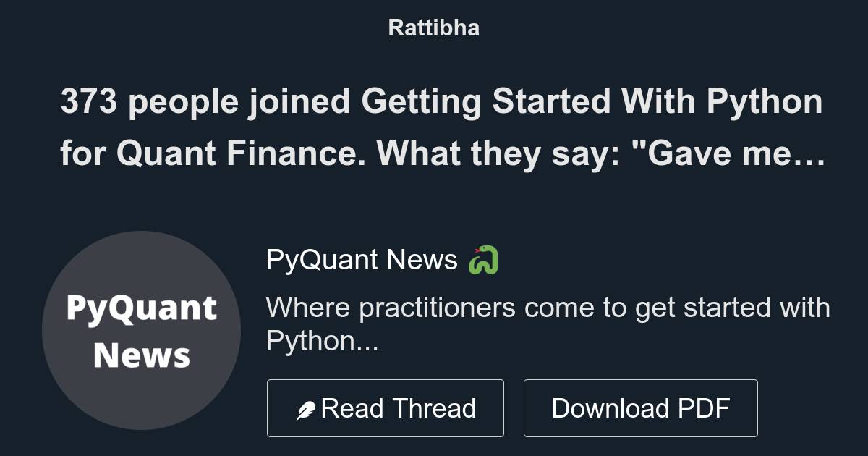Navigate home via the Rattibha heading
Viewport: 868px width, 456px height.
click(433, 28)
